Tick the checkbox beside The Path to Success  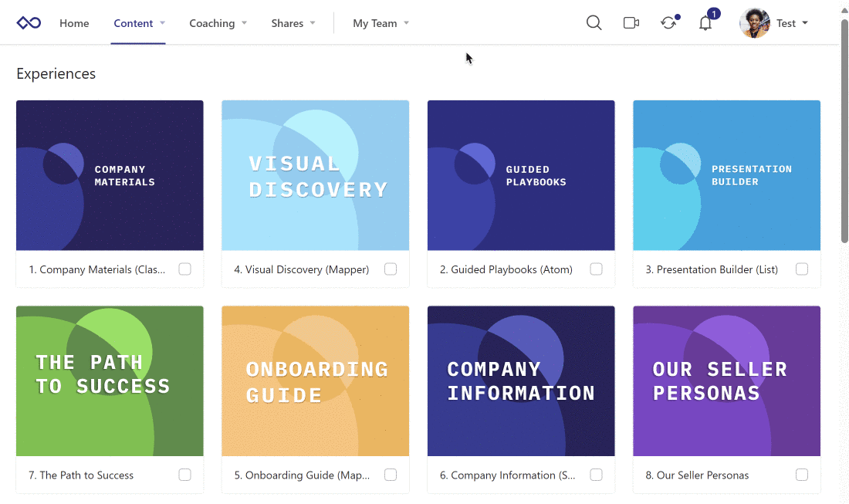point(184,475)
